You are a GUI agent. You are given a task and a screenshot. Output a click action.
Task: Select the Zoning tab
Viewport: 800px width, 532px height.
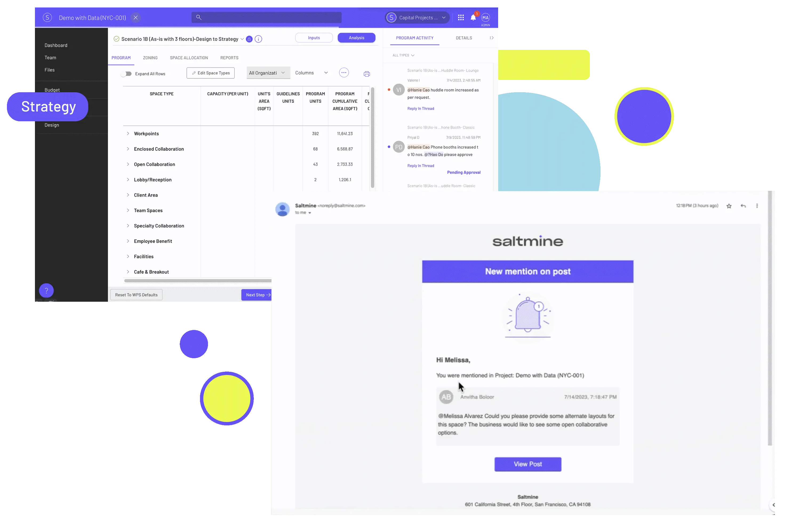point(150,58)
